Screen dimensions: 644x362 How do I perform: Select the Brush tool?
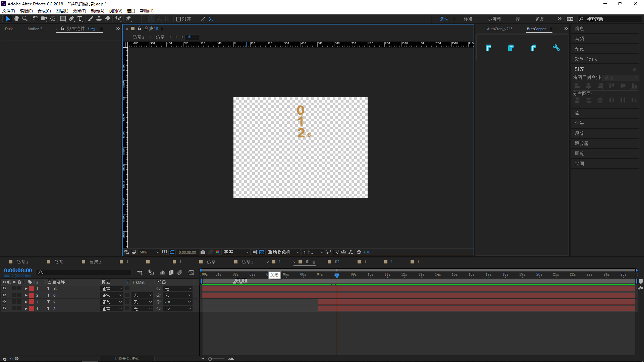pos(91,19)
